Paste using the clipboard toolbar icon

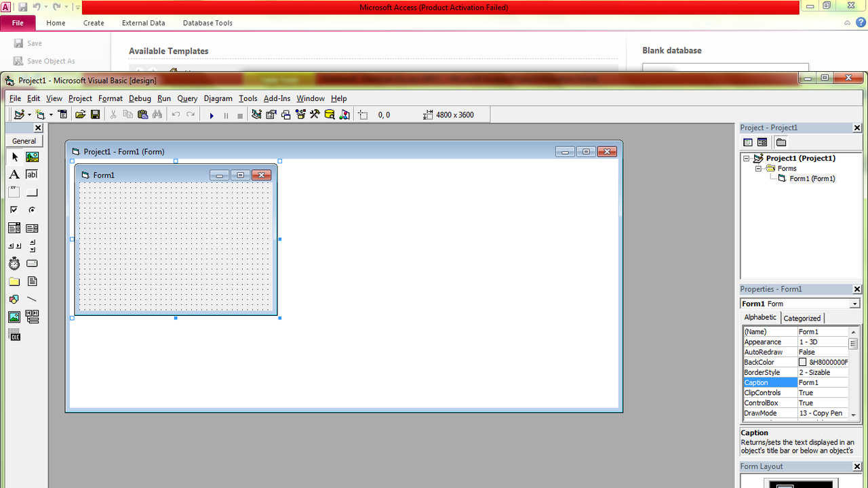pyautogui.click(x=142, y=115)
